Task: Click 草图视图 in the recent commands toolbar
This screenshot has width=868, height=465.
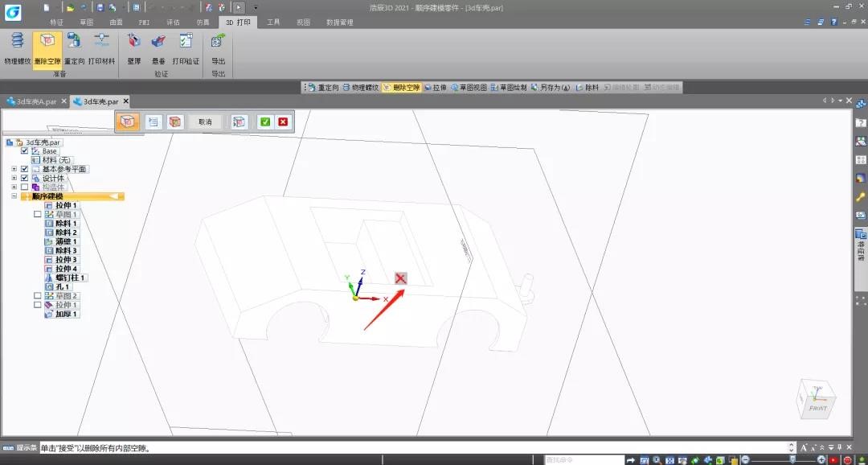Action: [469, 88]
